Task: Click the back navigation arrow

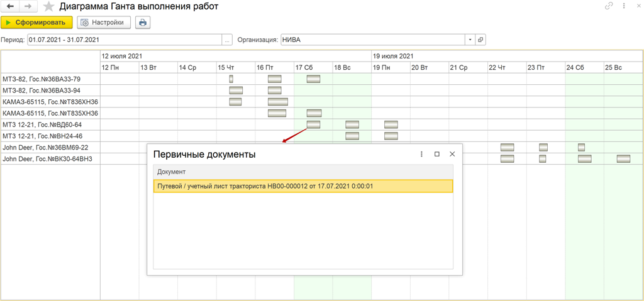Action: (10, 6)
